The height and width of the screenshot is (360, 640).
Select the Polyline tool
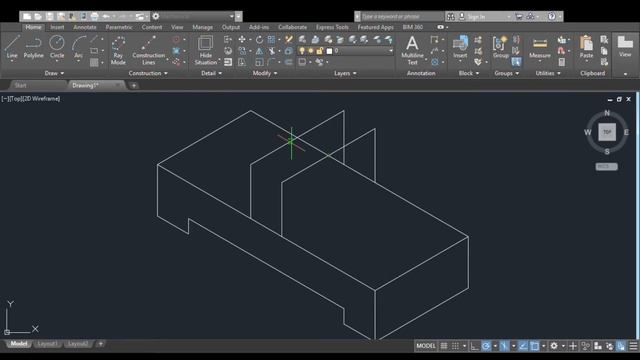(33, 47)
